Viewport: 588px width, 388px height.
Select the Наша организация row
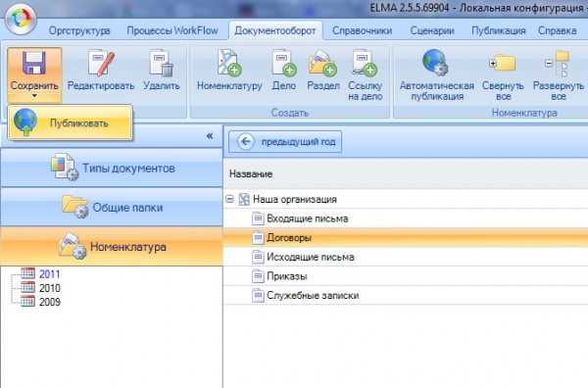pos(406,199)
